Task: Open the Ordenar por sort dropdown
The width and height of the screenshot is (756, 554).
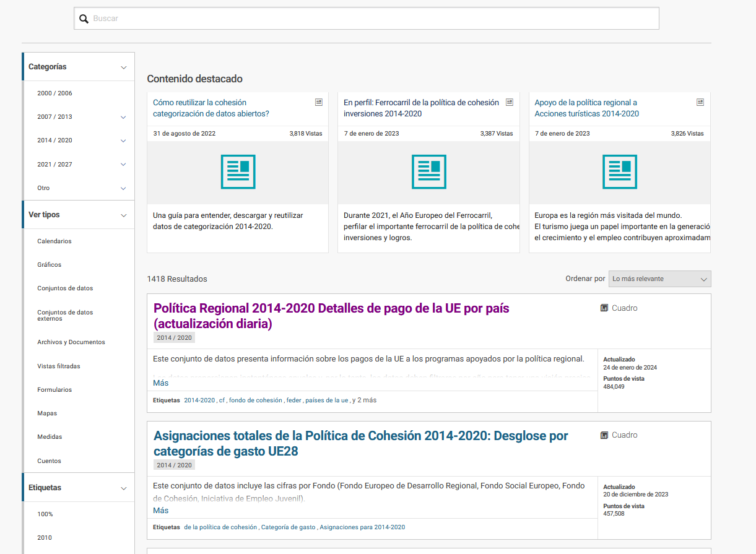Action: [x=659, y=279]
